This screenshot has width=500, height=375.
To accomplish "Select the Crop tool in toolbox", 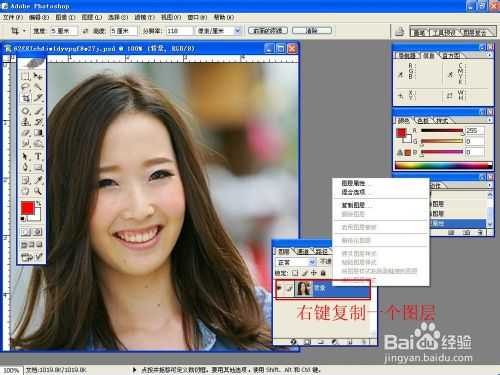I will pos(26,98).
